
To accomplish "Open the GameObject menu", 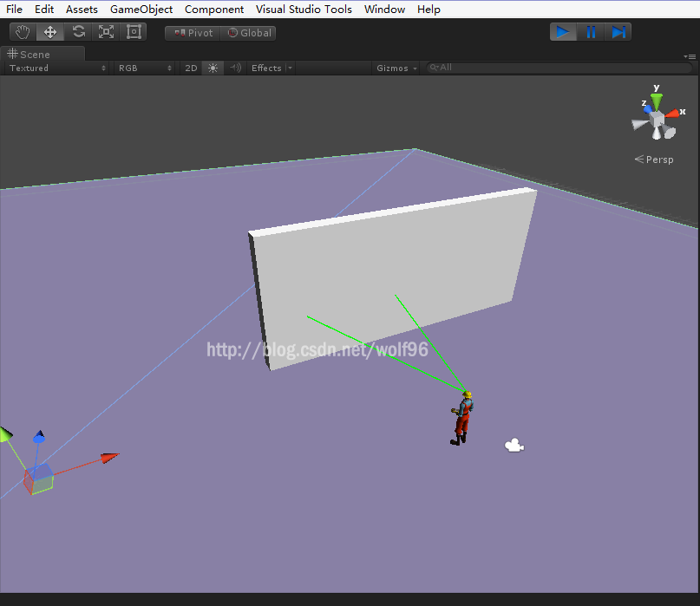I will tap(141, 10).
